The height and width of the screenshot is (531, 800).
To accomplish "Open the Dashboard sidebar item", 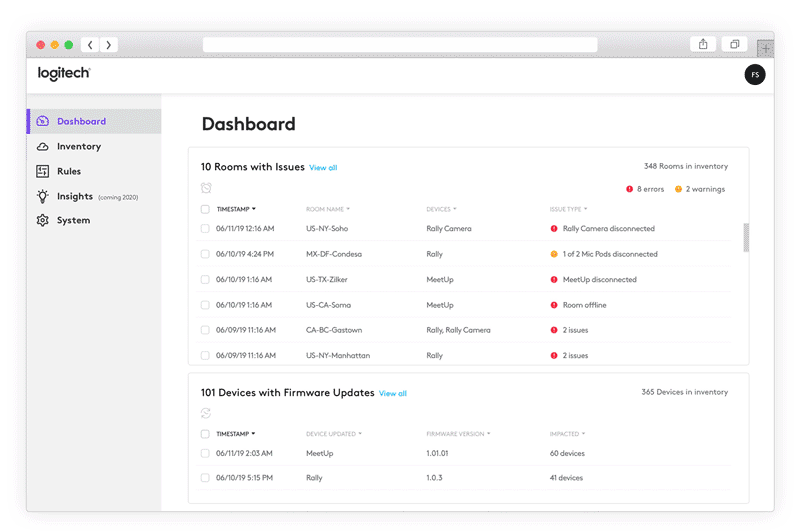I will 95,121.
